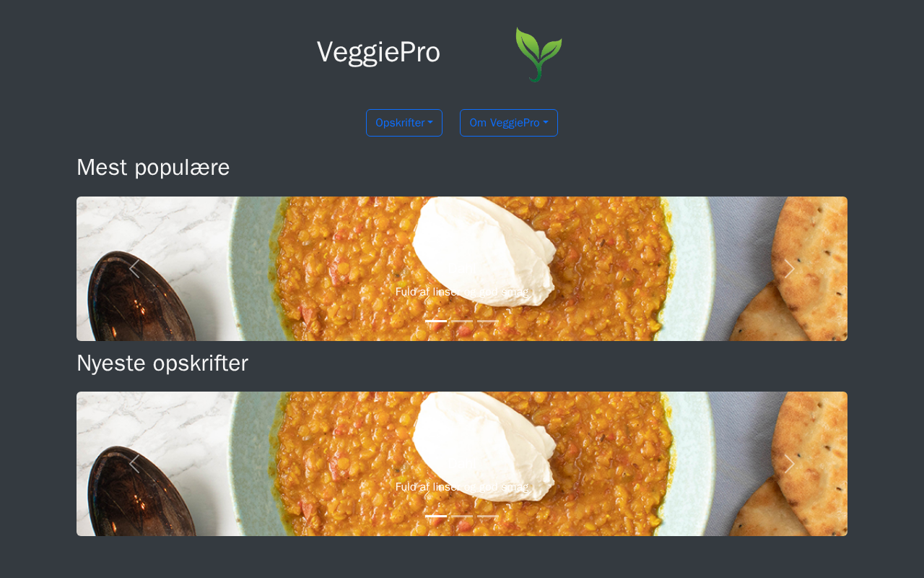Select third indicator in Nyeste opskrifter carousel
The height and width of the screenshot is (578, 924).
coord(488,516)
